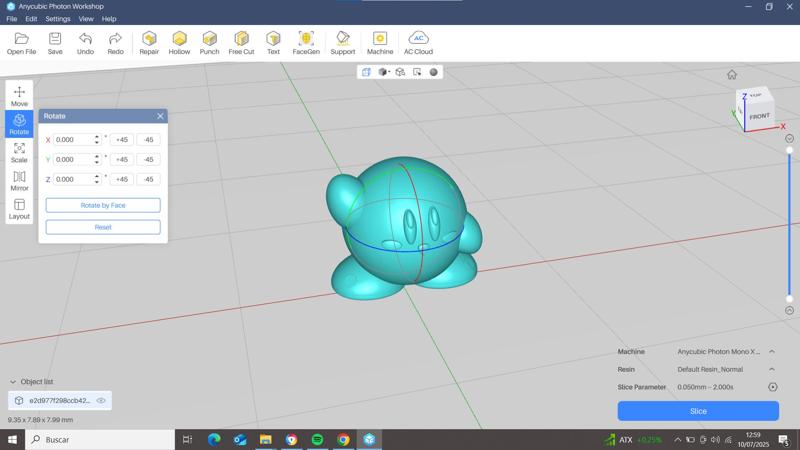The image size is (800, 450).
Task: Select the Scale tool in sidebar
Action: (x=19, y=153)
